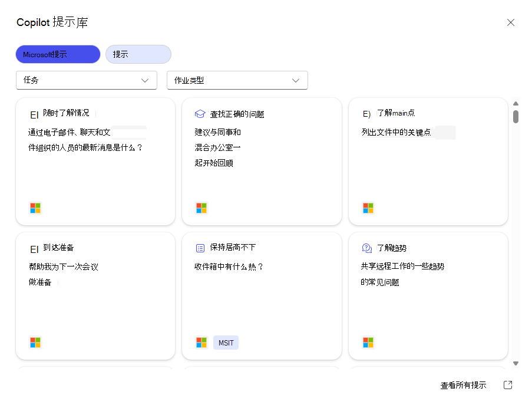
Task: Open the 查找正确的问题 prompt card
Action: pyautogui.click(x=262, y=161)
